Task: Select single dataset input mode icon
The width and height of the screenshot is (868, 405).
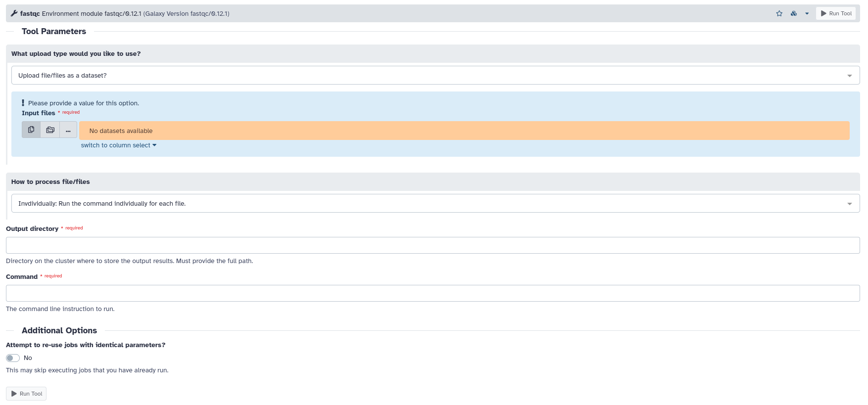Action: (x=31, y=130)
